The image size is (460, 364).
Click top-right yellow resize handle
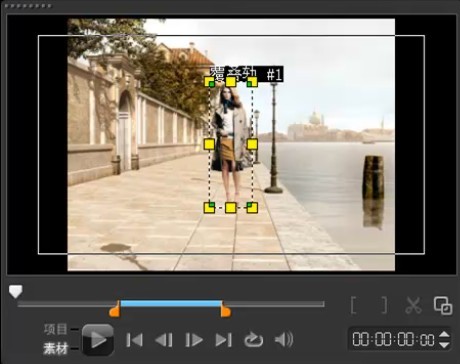252,82
